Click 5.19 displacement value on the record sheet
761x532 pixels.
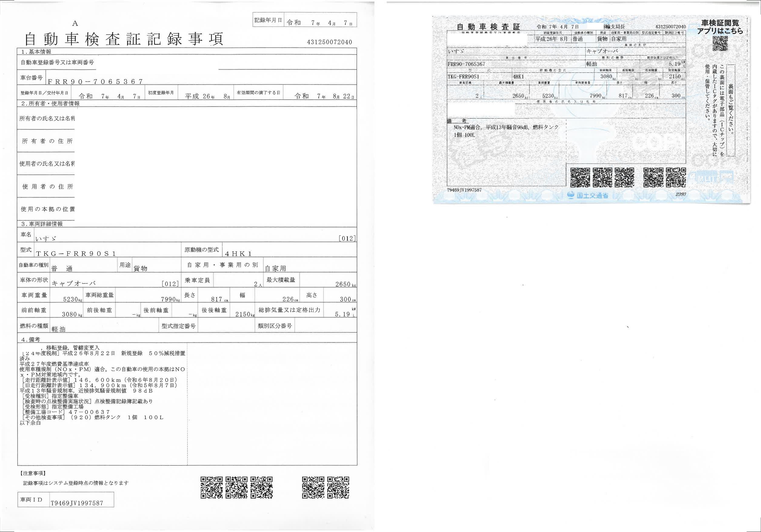click(x=342, y=314)
